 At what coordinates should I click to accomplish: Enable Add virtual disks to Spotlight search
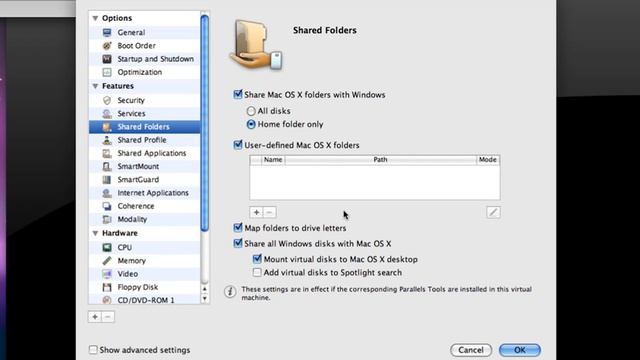257,272
